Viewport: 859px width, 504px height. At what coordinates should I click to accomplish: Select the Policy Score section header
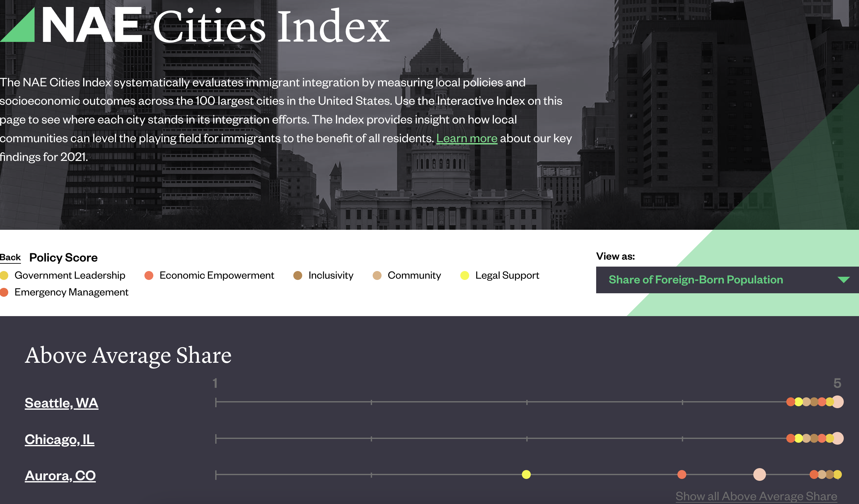tap(63, 257)
